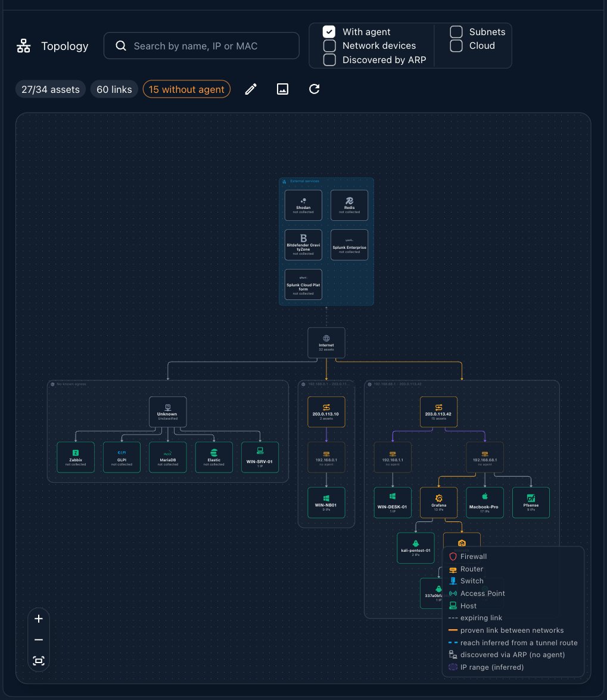Tick the Cloud checkbox
The width and height of the screenshot is (607, 700).
(456, 45)
